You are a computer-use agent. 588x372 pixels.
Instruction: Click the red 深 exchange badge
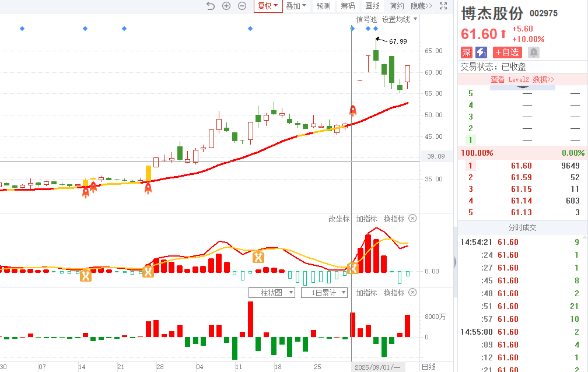(x=467, y=52)
